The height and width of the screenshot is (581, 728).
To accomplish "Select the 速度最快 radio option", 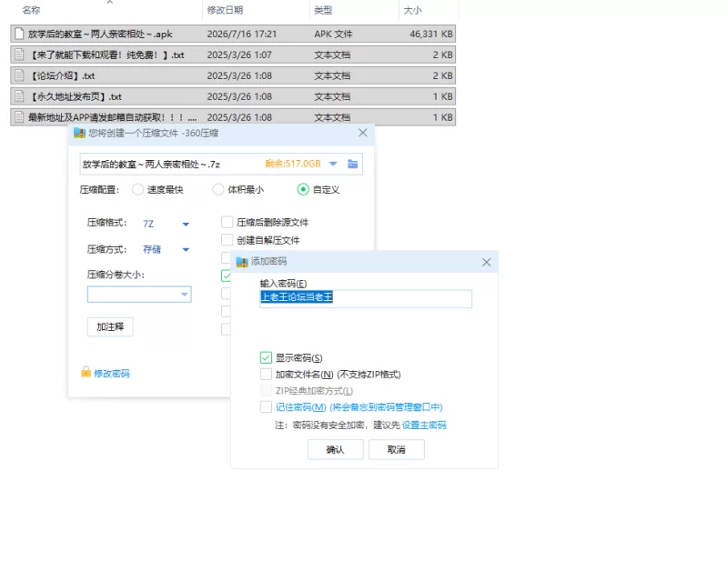I will click(x=137, y=189).
